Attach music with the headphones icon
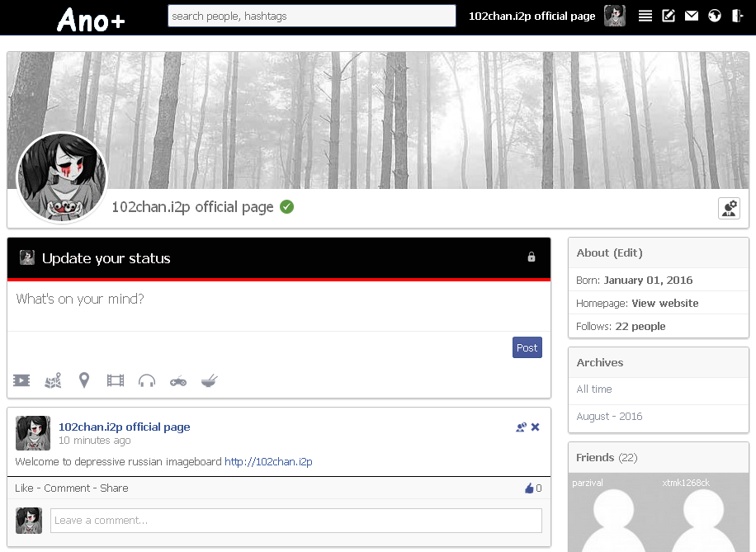The image size is (756, 552). coord(147,381)
